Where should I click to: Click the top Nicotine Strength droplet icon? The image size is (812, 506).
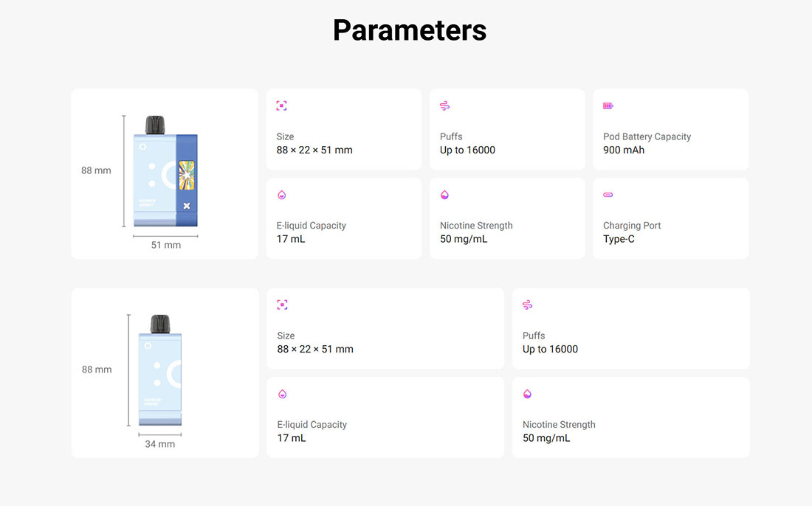tap(444, 195)
